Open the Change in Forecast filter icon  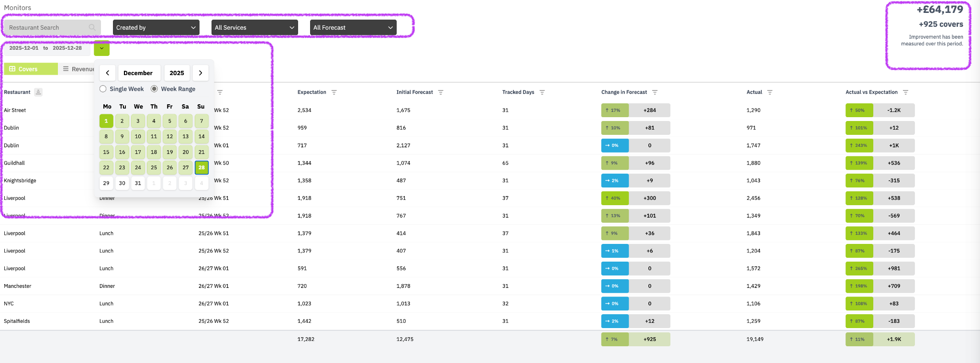pos(655,92)
